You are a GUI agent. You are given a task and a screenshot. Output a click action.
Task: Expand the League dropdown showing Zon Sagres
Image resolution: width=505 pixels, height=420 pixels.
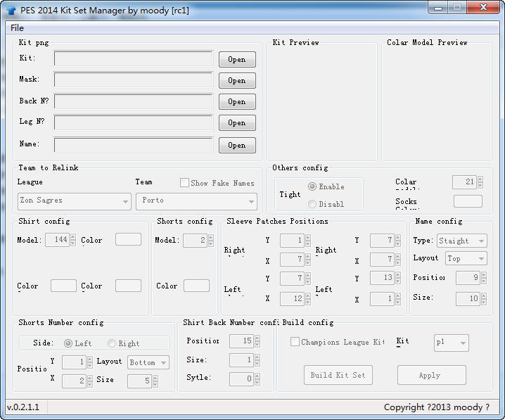pyautogui.click(x=75, y=201)
